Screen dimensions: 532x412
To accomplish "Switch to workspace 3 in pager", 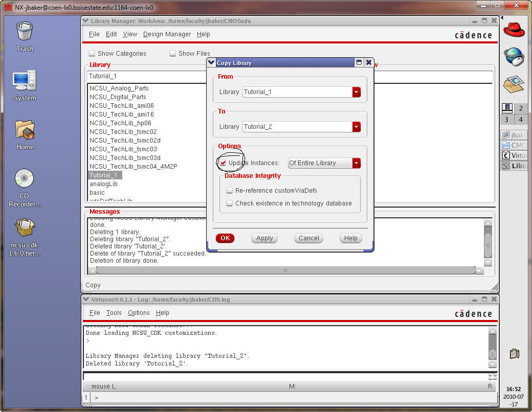I will pos(507,120).
